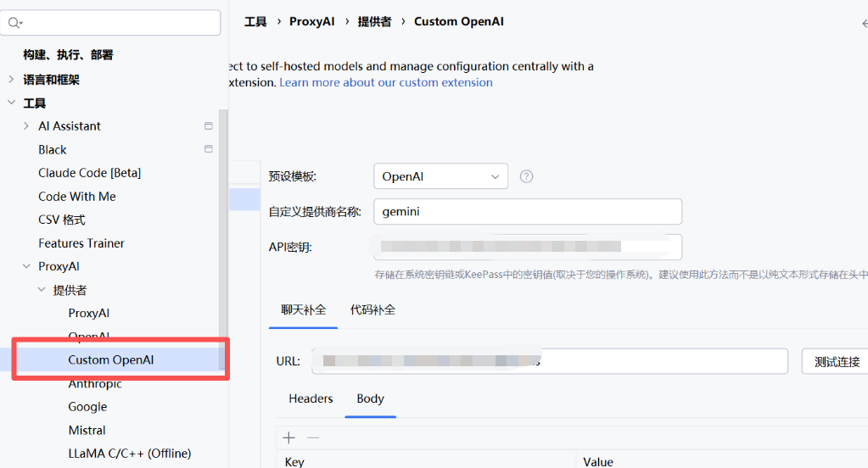Select Code With Me settings
This screenshot has height=468, width=868.
tap(77, 197)
